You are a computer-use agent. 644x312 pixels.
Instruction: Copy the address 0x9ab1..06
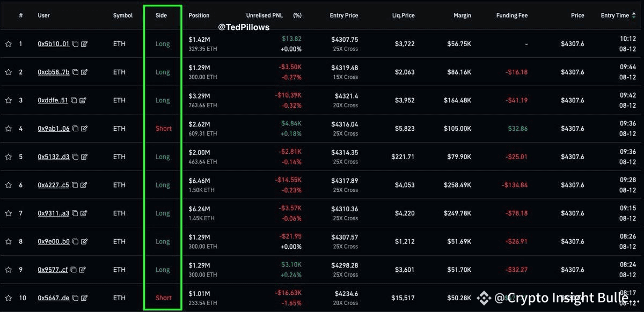[75, 129]
